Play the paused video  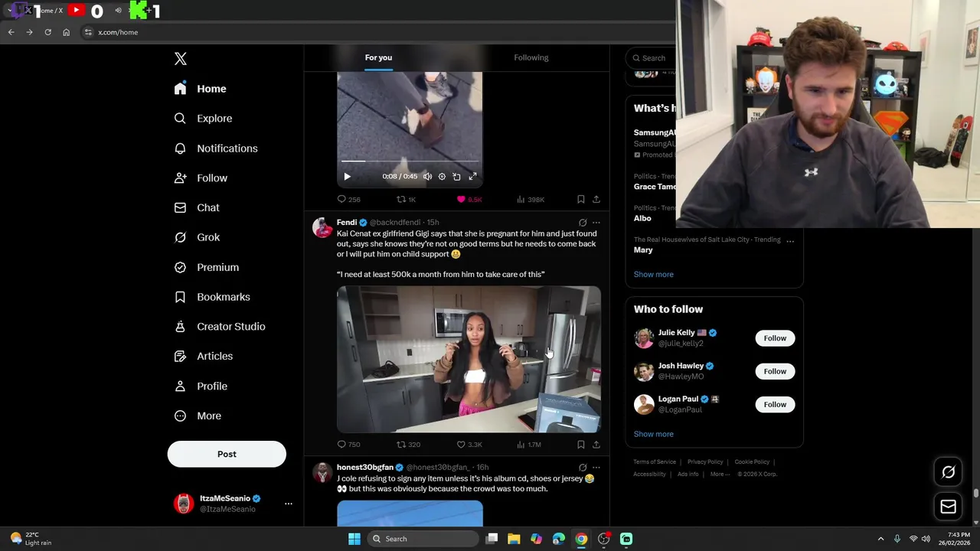(x=347, y=177)
